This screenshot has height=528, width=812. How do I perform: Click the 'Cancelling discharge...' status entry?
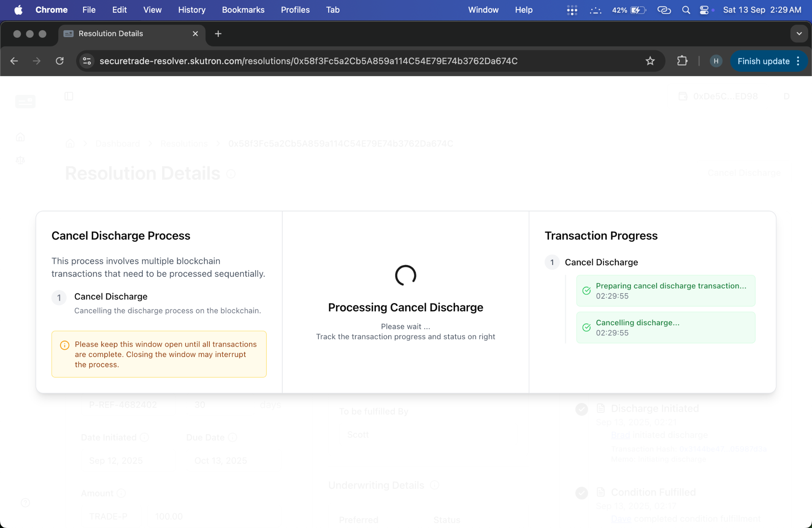(666, 327)
